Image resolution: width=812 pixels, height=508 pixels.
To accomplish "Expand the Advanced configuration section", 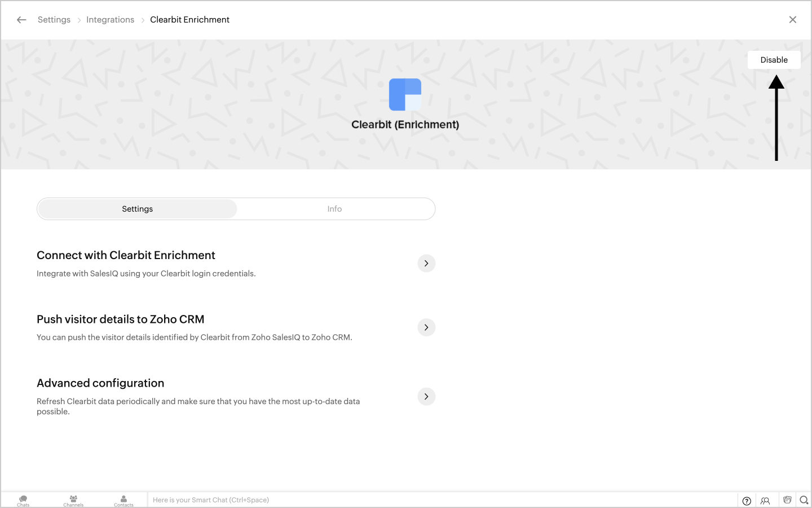I will point(426,396).
